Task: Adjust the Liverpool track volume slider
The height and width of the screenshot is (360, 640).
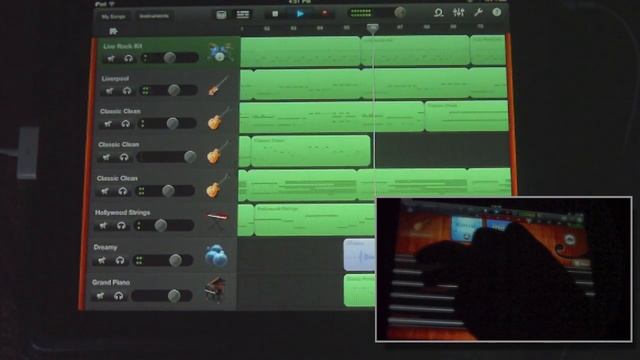Action: (x=169, y=90)
